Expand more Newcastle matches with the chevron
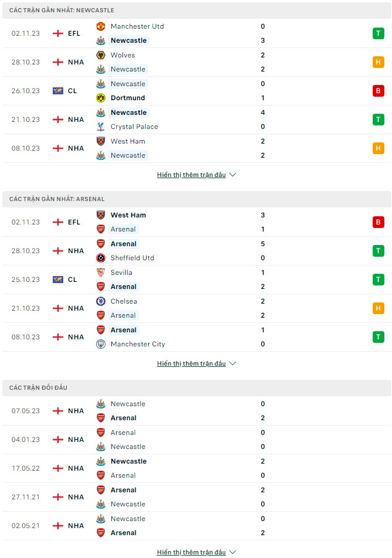 coord(233,175)
